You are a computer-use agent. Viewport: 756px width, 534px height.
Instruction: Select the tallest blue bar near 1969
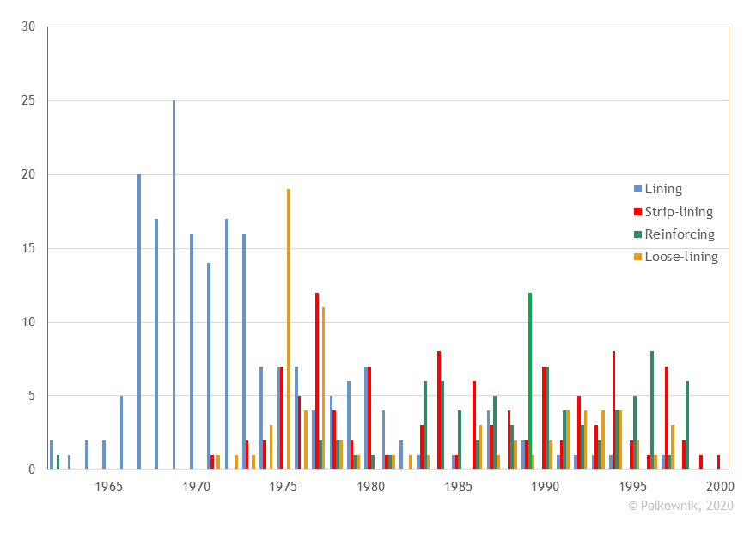(x=174, y=283)
